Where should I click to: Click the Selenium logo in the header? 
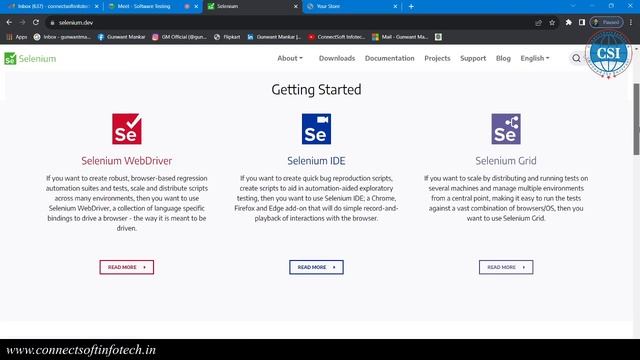30,58
